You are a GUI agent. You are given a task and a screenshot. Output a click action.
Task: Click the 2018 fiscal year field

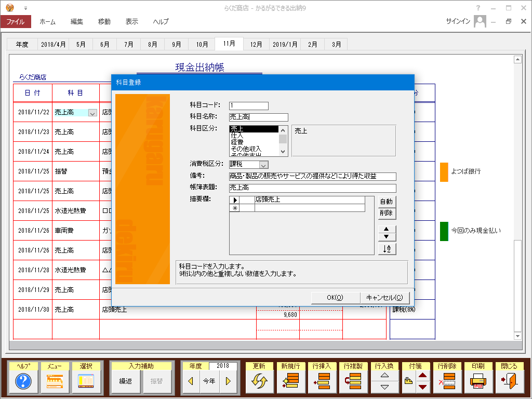(x=223, y=366)
